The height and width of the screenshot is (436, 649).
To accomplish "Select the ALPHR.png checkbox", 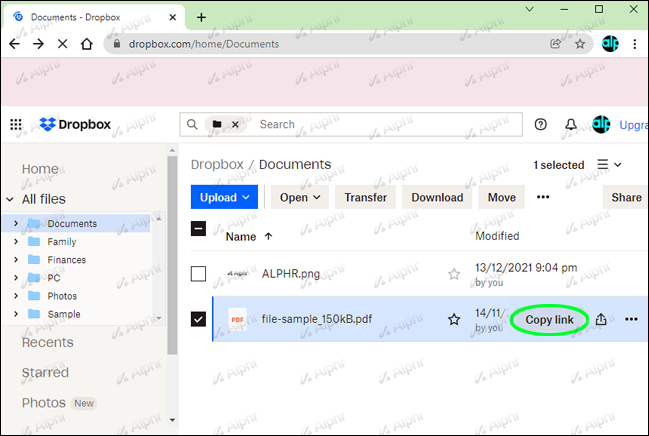I will [198, 274].
